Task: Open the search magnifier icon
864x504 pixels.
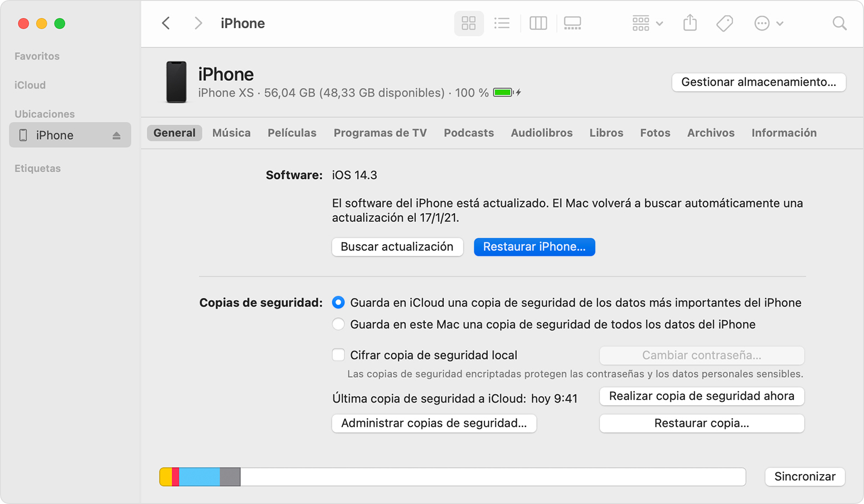Action: (840, 23)
